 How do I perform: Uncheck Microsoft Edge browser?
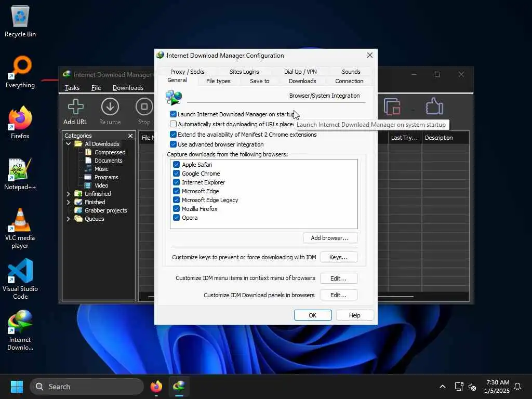(176, 191)
